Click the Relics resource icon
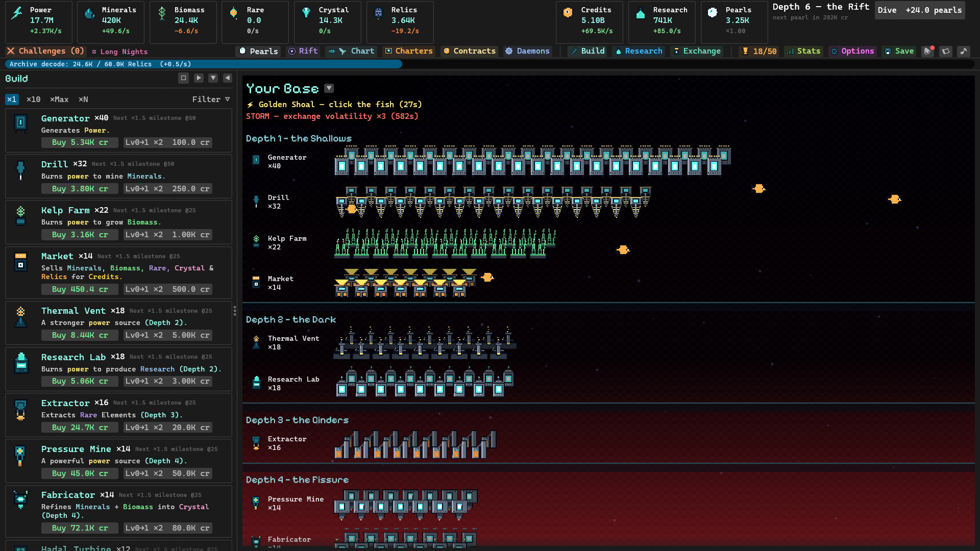Viewport: 980px width, 551px height. tap(378, 13)
